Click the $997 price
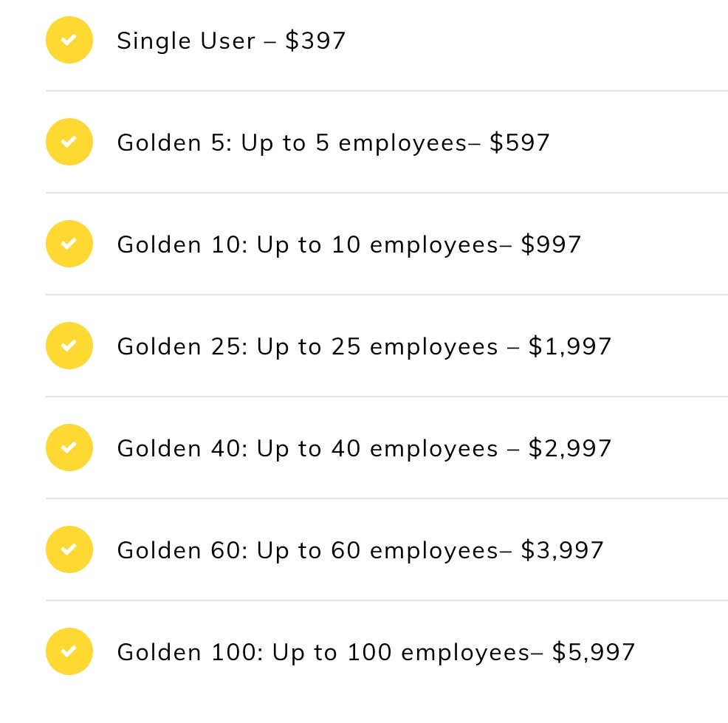This screenshot has height=723, width=728. click(x=551, y=244)
